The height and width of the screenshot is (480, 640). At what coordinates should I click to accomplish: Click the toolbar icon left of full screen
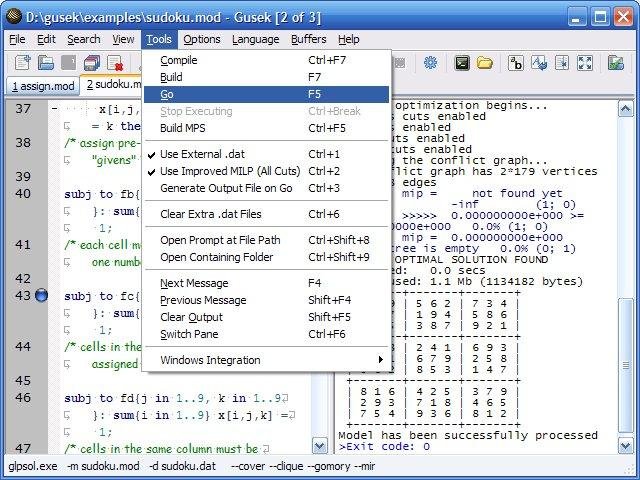[x=562, y=63]
